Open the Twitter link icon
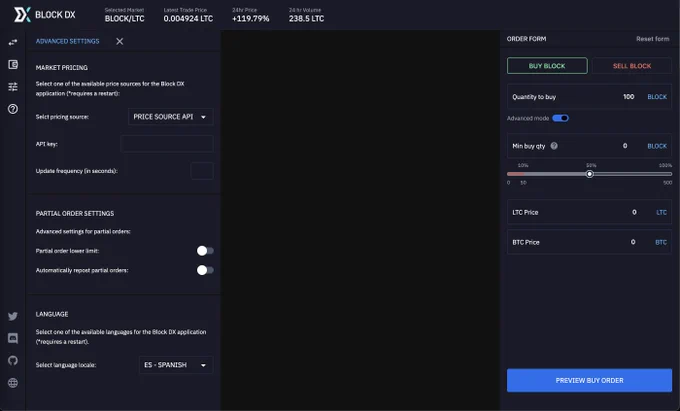 [13, 316]
